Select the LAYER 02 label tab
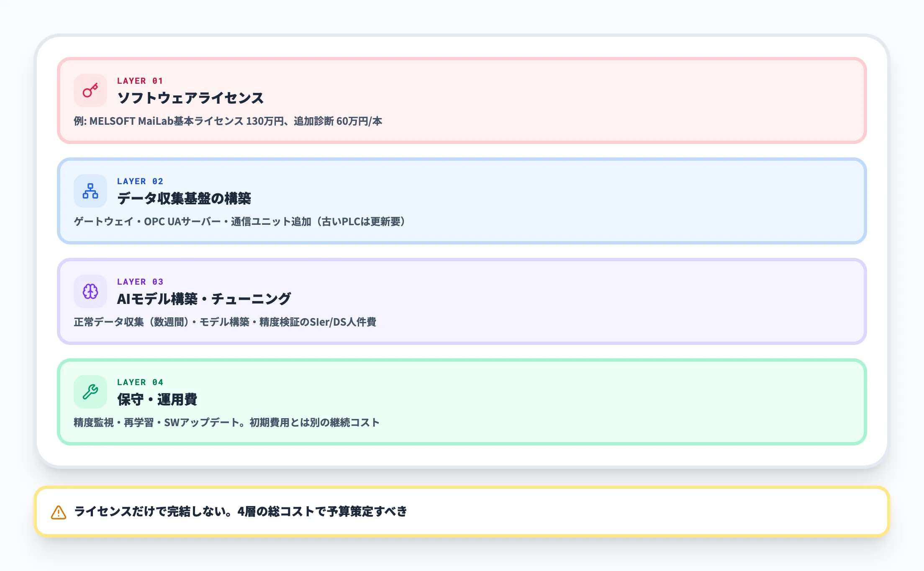Viewport: 924px width, 571px height. tap(140, 181)
